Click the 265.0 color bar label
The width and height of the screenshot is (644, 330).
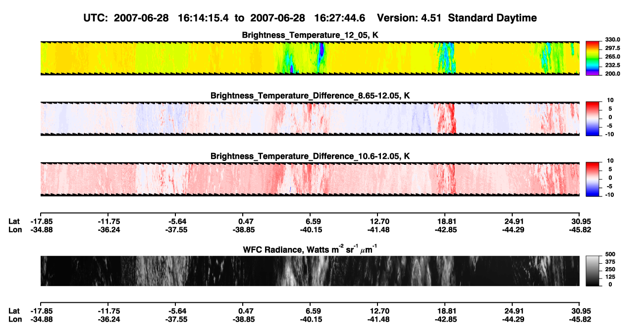click(x=612, y=57)
